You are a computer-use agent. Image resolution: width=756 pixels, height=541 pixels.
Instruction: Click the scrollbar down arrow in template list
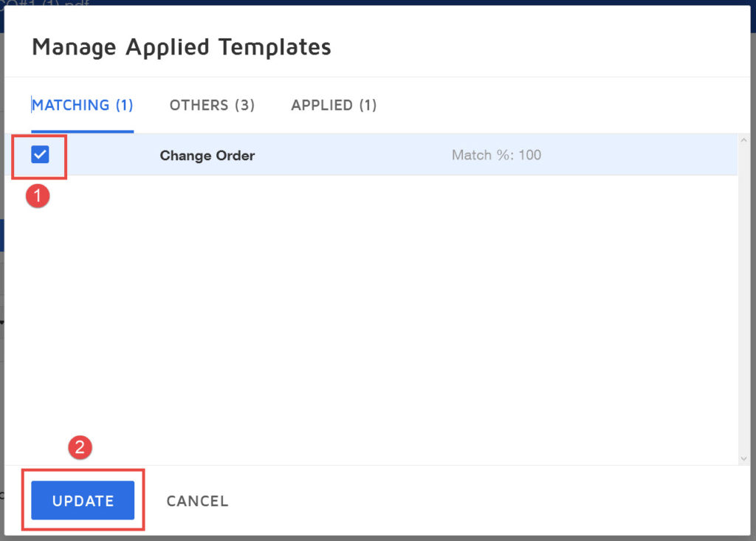pyautogui.click(x=743, y=458)
